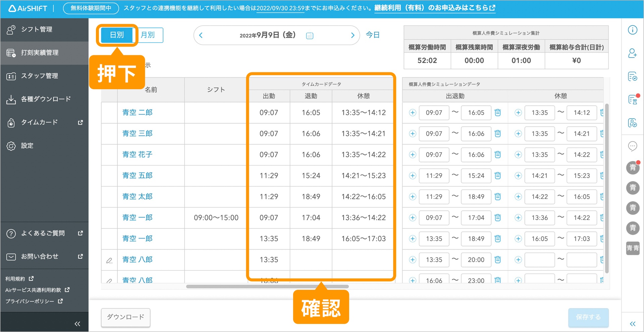The height and width of the screenshot is (332, 644).
Task: Open the chat bubble icon in right sidebar
Action: (x=632, y=146)
